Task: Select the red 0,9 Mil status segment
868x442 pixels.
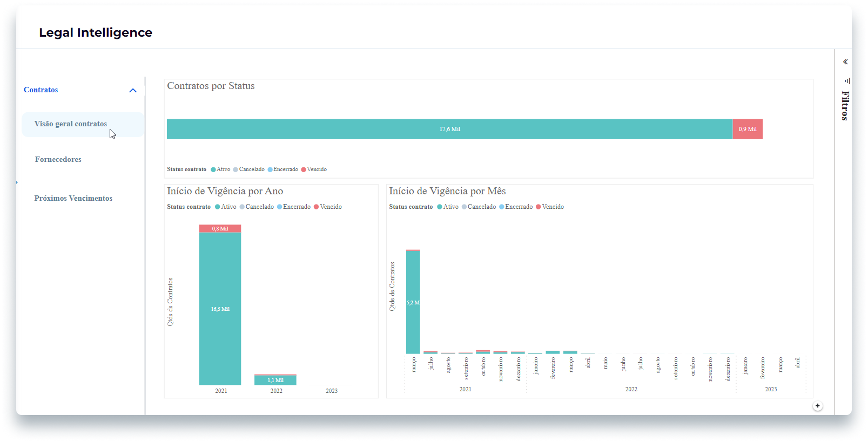Action: [748, 130]
